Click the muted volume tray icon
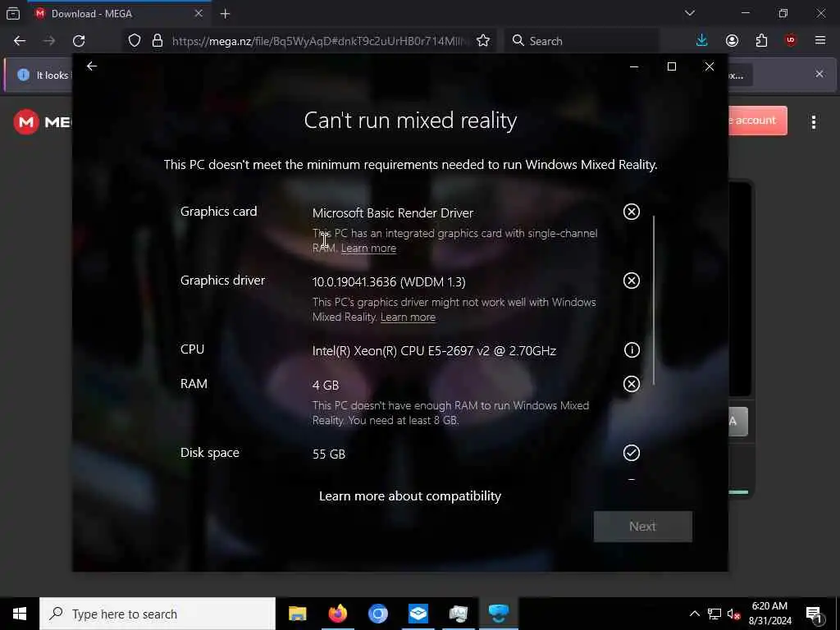This screenshot has height=630, width=840. pyautogui.click(x=734, y=614)
